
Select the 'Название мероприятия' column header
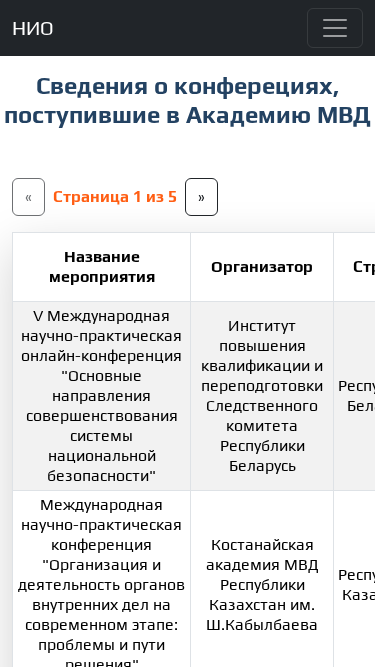[102, 267]
